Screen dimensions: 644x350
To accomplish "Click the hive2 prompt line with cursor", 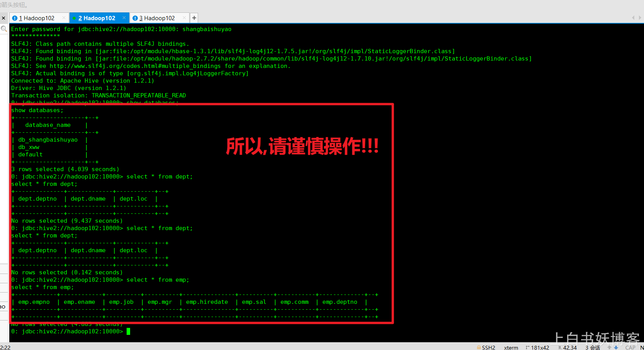I will (x=71, y=331).
